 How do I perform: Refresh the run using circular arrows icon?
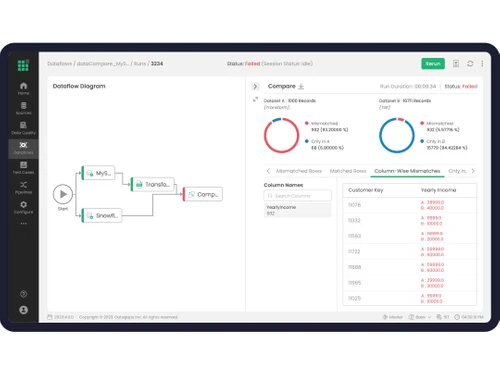470,63
